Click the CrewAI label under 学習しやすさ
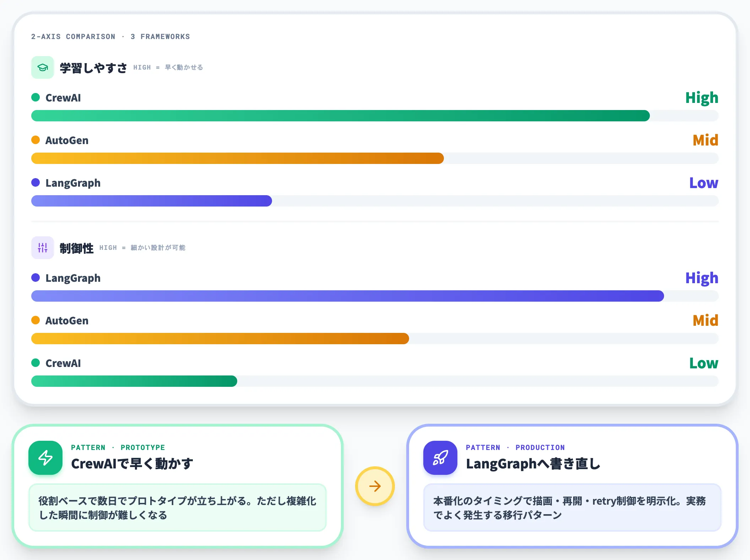 (63, 98)
